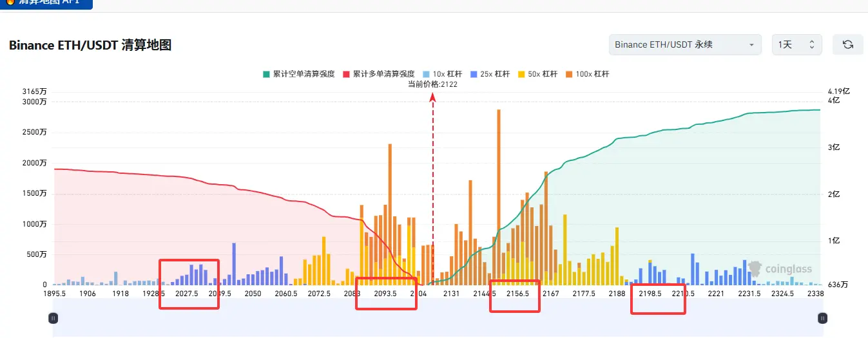
Task: Grab the left range slider handle
Action: (53, 317)
